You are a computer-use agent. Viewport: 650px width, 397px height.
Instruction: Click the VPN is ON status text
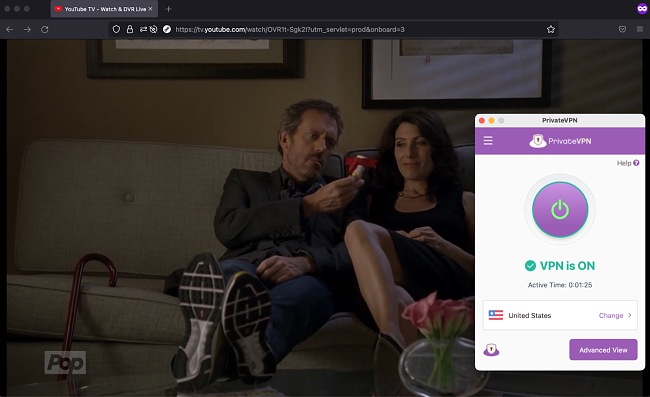click(x=567, y=266)
